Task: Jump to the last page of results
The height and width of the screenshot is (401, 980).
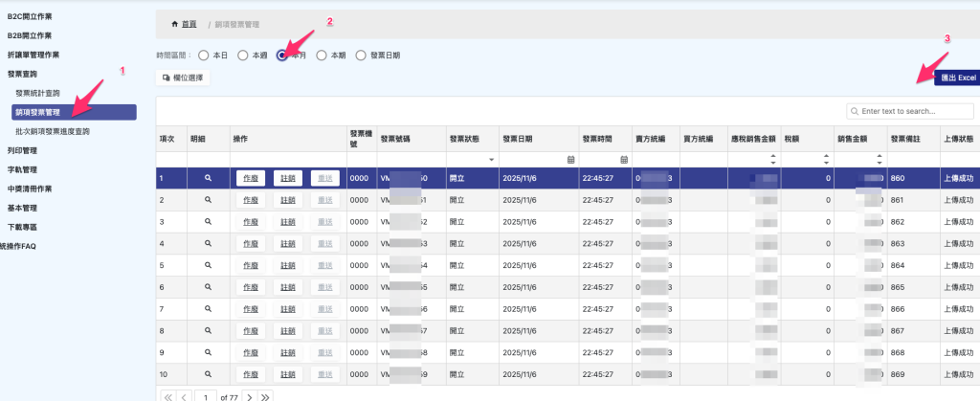Action: coord(265,395)
